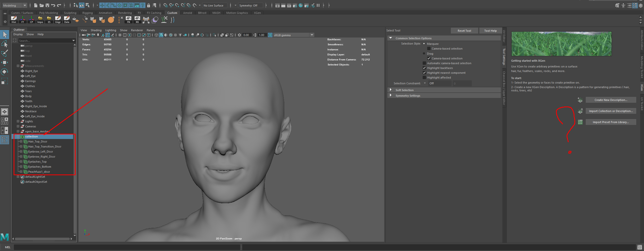Screen dimensions: 644x251
Task: Click the Tool Help button
Action: pyautogui.click(x=490, y=31)
